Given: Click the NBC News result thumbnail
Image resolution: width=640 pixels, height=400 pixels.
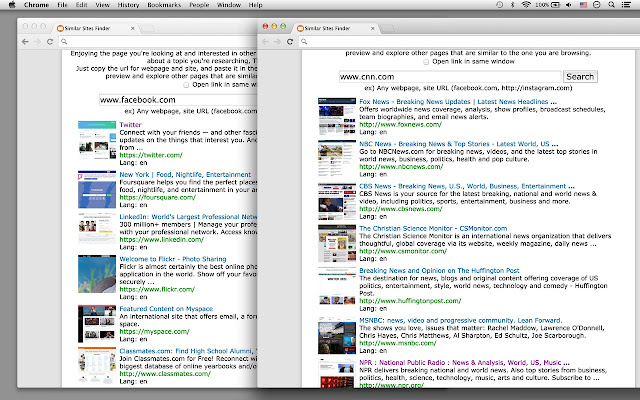Looking at the screenshot, I should click(x=337, y=159).
